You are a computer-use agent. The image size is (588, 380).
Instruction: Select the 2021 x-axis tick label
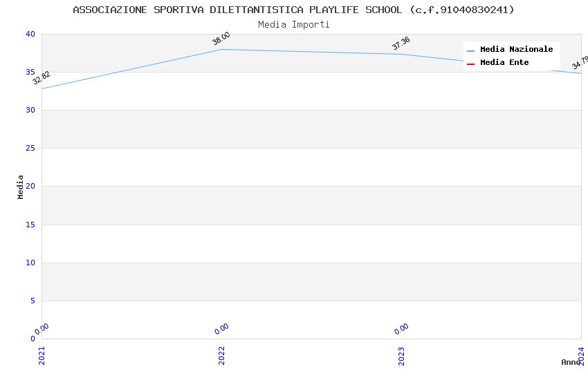pyautogui.click(x=42, y=356)
